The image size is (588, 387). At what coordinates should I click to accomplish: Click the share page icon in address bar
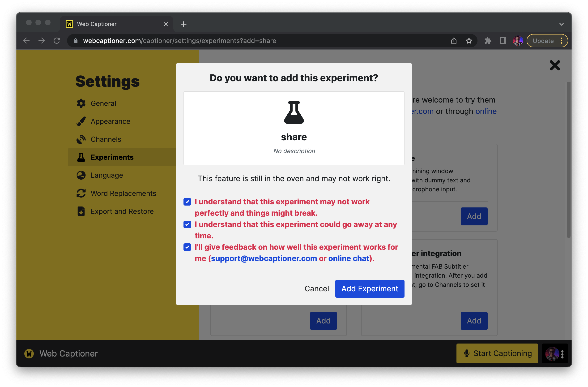pos(454,41)
